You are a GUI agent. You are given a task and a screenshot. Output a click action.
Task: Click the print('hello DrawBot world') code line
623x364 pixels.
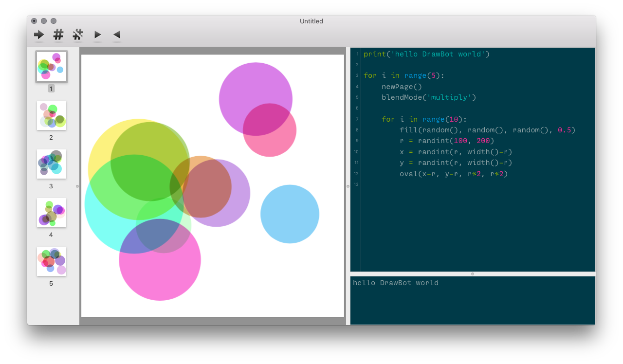coord(426,54)
